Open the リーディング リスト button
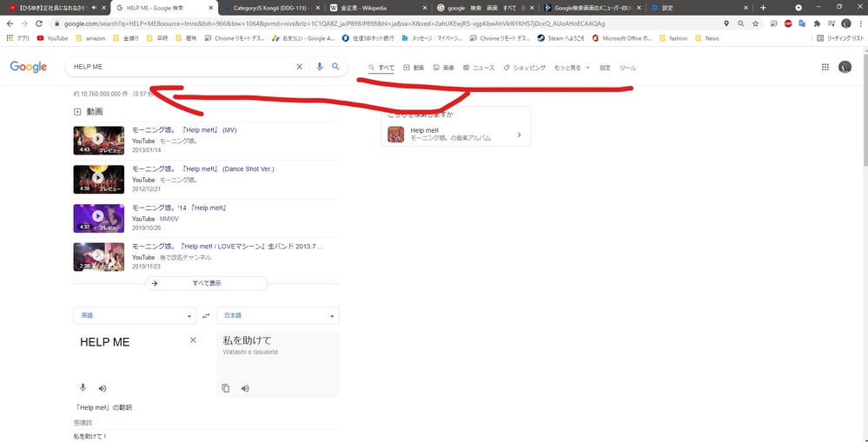Image resolution: width=868 pixels, height=442 pixels. 840,38
